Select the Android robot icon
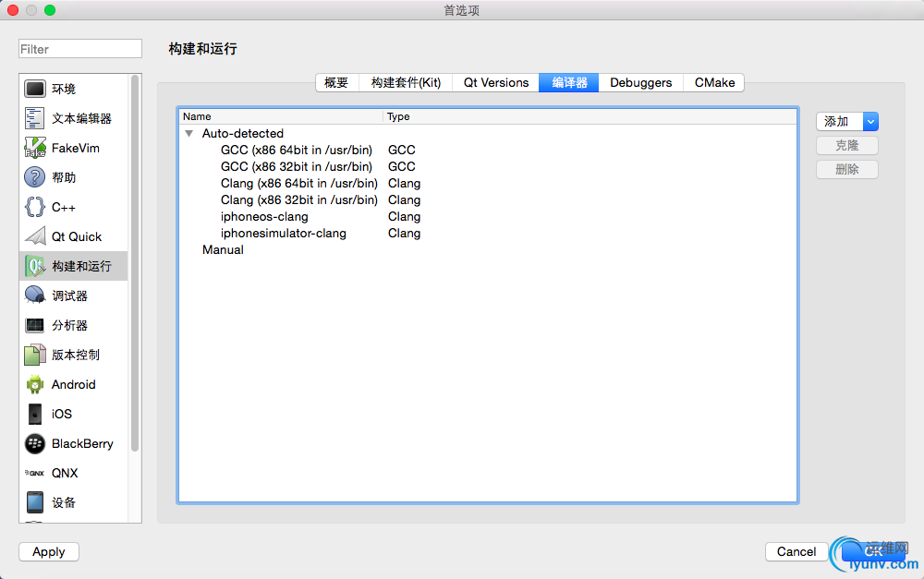The image size is (924, 579). tap(35, 385)
